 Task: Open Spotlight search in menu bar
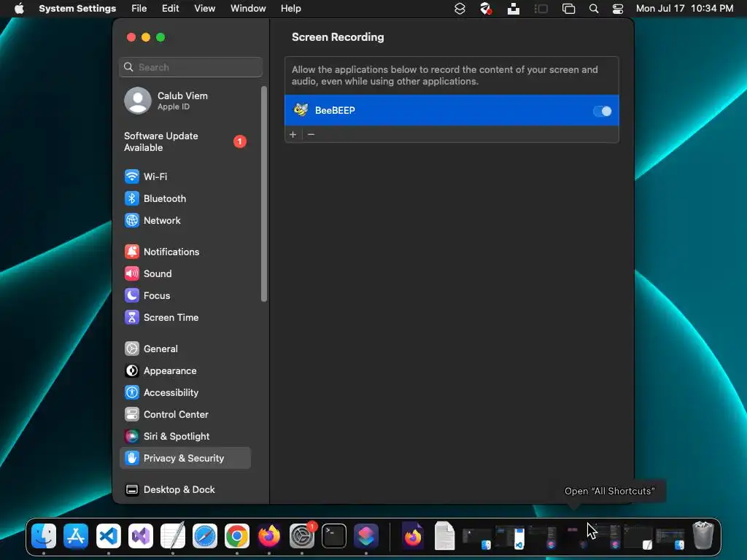pos(594,9)
